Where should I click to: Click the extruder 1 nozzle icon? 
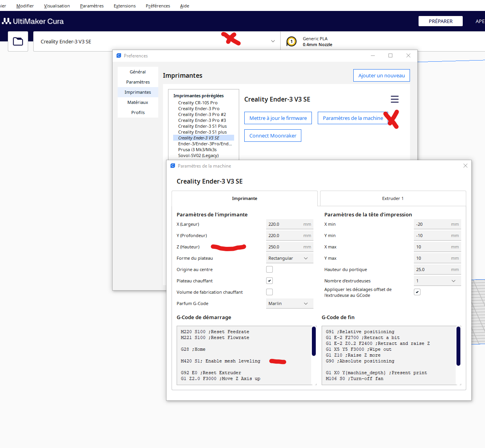[292, 41]
